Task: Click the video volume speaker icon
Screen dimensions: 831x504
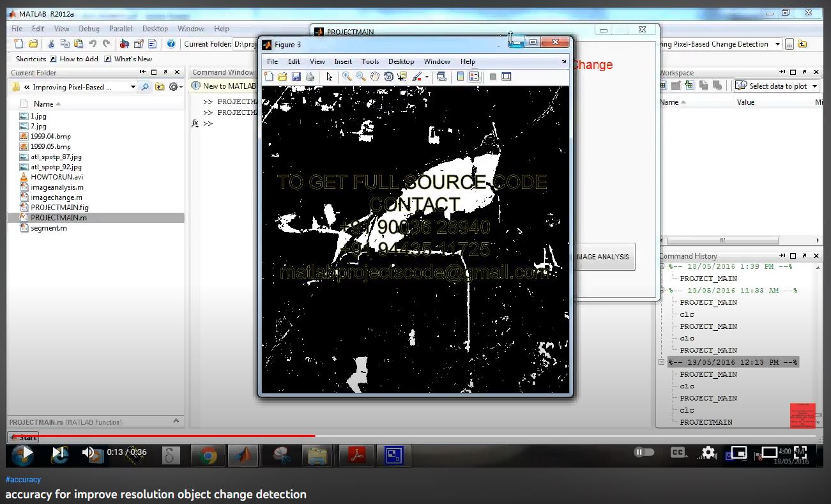Action: coord(88,452)
